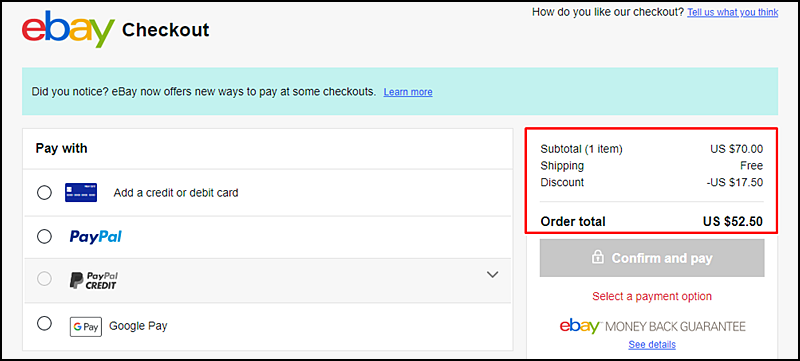Expand the PayPal Credit chevron
Image resolution: width=800 pixels, height=361 pixels.
(492, 274)
